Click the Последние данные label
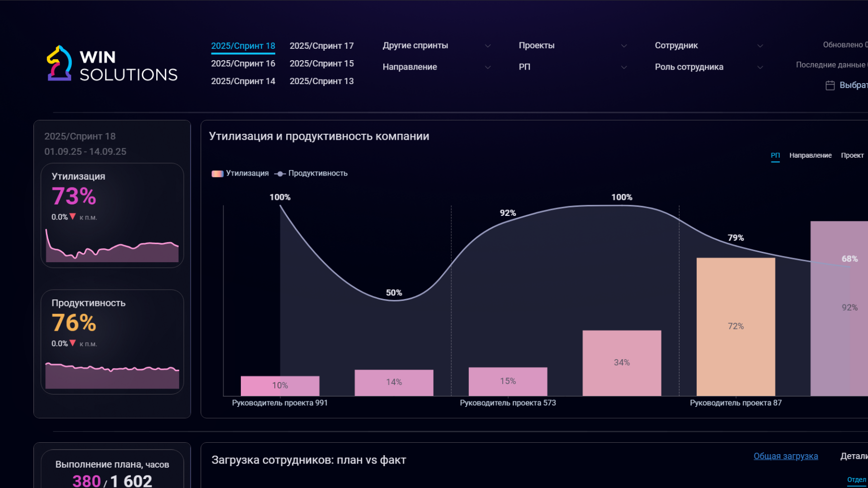This screenshot has width=868, height=488. tap(830, 65)
